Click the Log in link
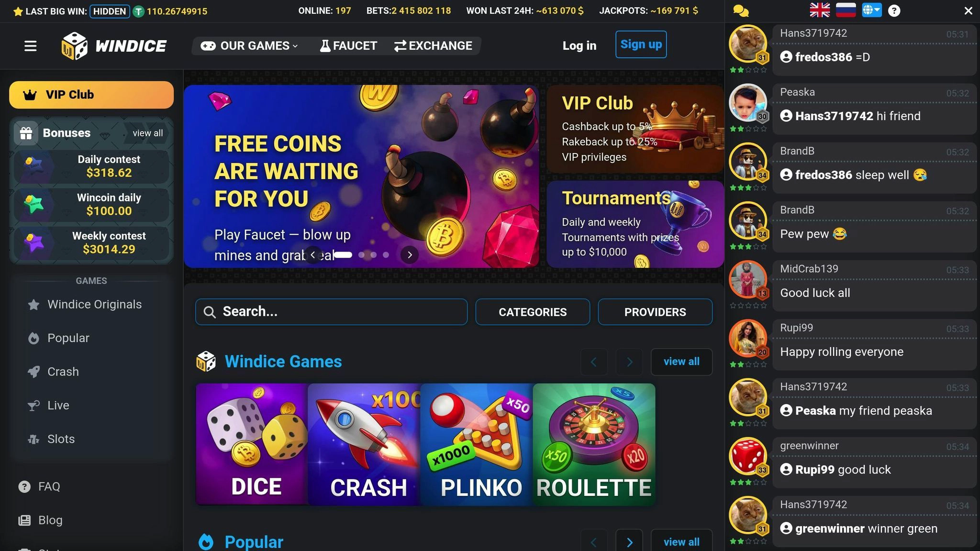The image size is (980, 551). coord(579,45)
